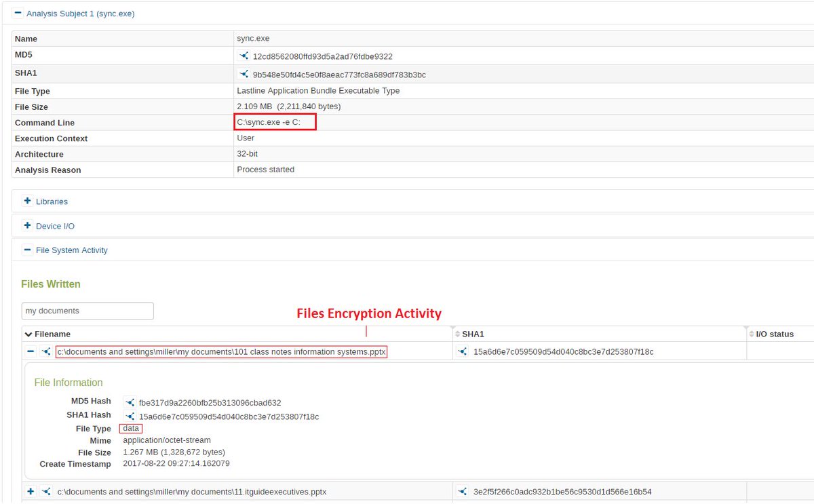Click pivot icon beside SHA1 3e2f5f266c0adc932b1be56c9530d1d566e16b54
The width and height of the screenshot is (814, 504).
pos(463,491)
